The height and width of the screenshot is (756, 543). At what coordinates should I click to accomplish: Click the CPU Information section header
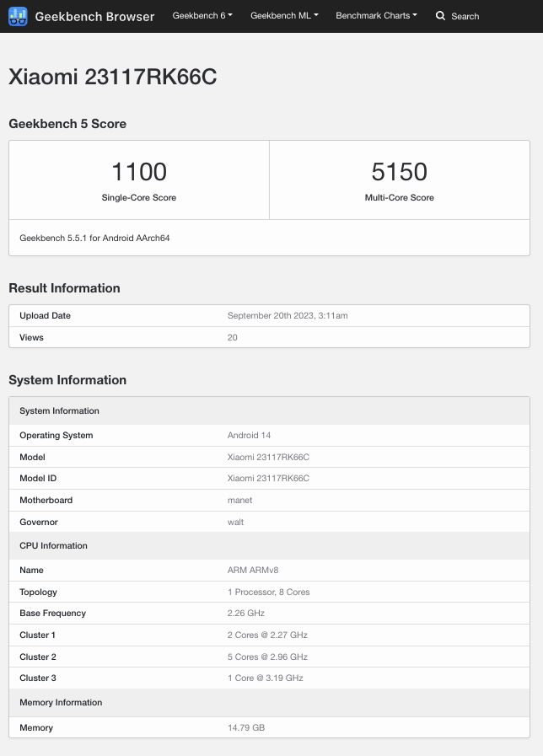click(x=53, y=546)
